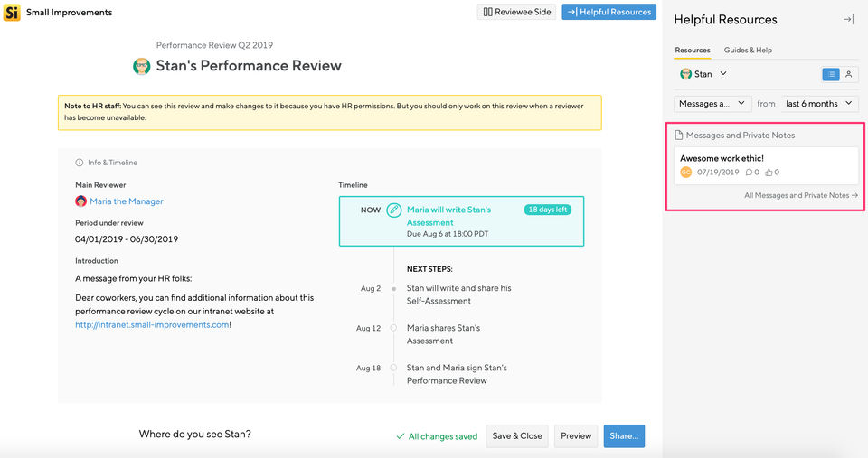Click Stan's avatar beside the review title

(142, 66)
